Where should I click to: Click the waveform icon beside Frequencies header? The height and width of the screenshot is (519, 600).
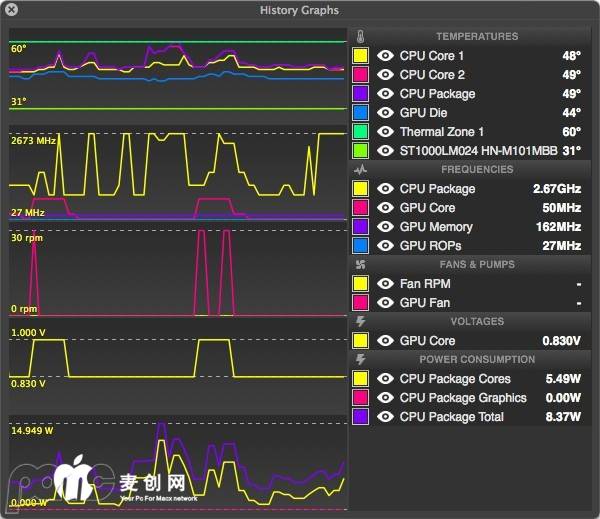click(x=360, y=169)
